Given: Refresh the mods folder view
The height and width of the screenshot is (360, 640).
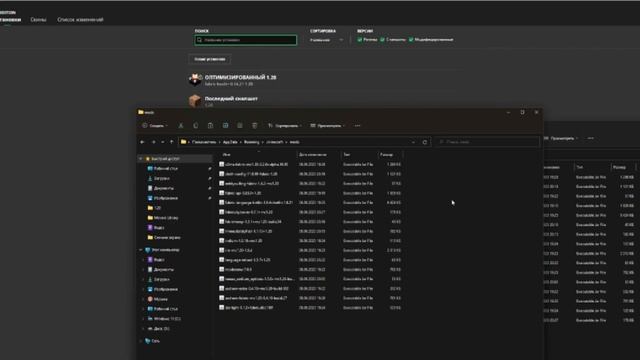Looking at the screenshot, I should (x=425, y=142).
